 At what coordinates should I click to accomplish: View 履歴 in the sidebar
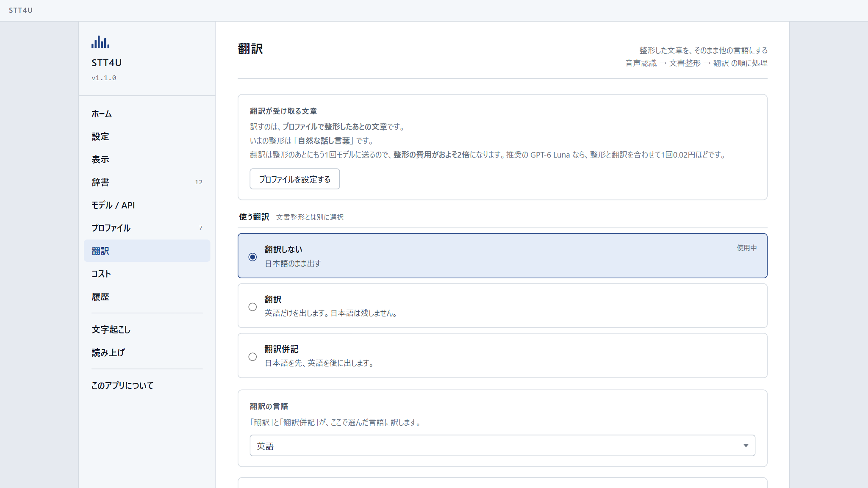(147, 297)
